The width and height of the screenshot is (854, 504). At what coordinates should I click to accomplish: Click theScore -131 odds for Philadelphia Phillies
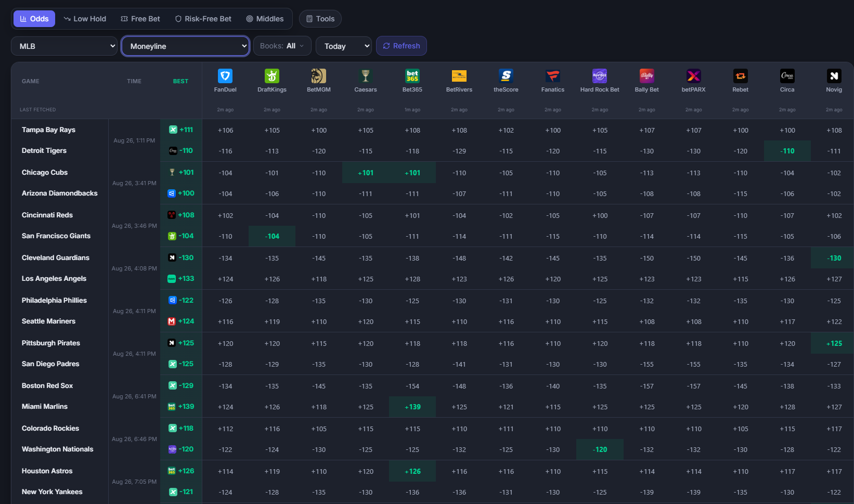[506, 301]
